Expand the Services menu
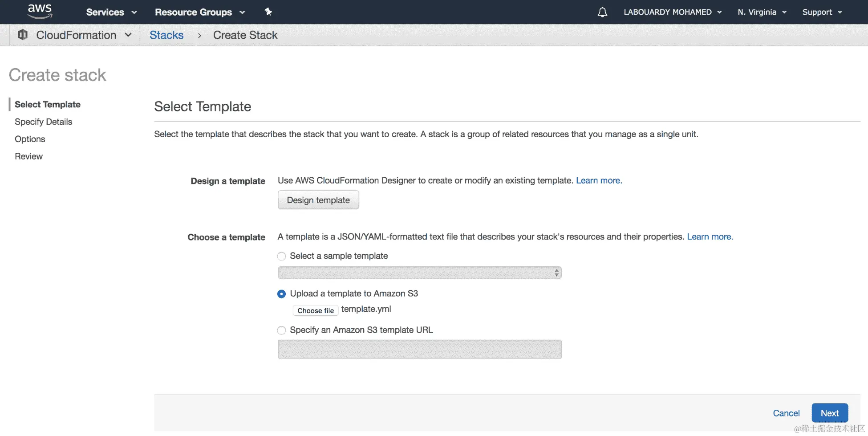Image resolution: width=868 pixels, height=436 pixels. click(111, 12)
